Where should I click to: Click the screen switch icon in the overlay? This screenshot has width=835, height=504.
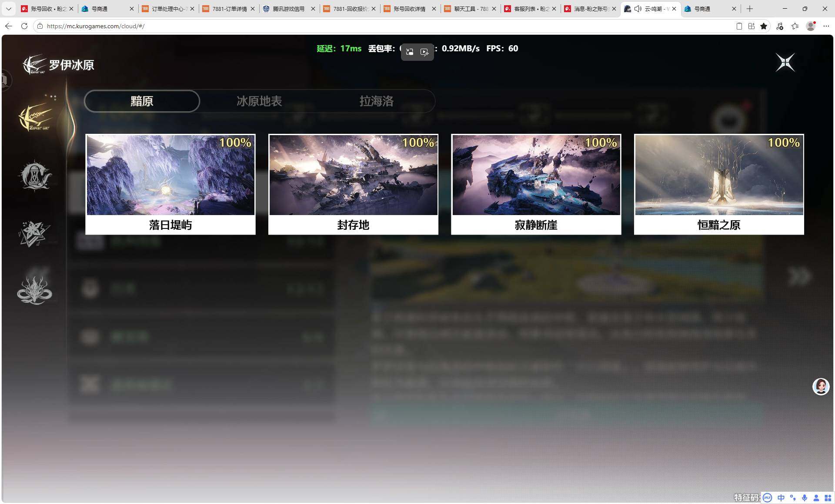410,52
